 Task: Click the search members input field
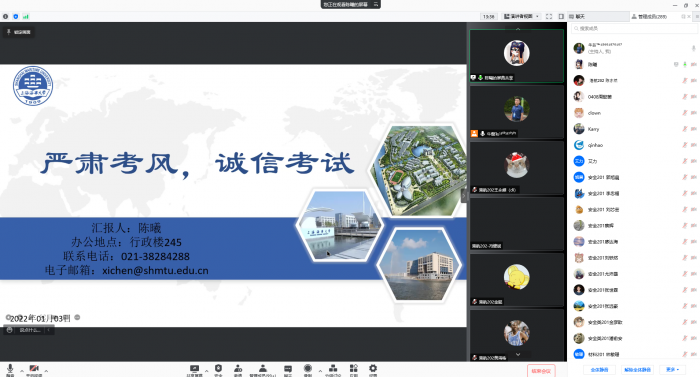(x=634, y=29)
